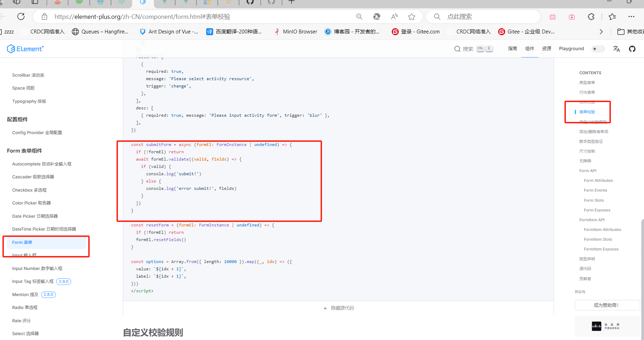Open Cascader 级联选择器 page

[x=33, y=177]
